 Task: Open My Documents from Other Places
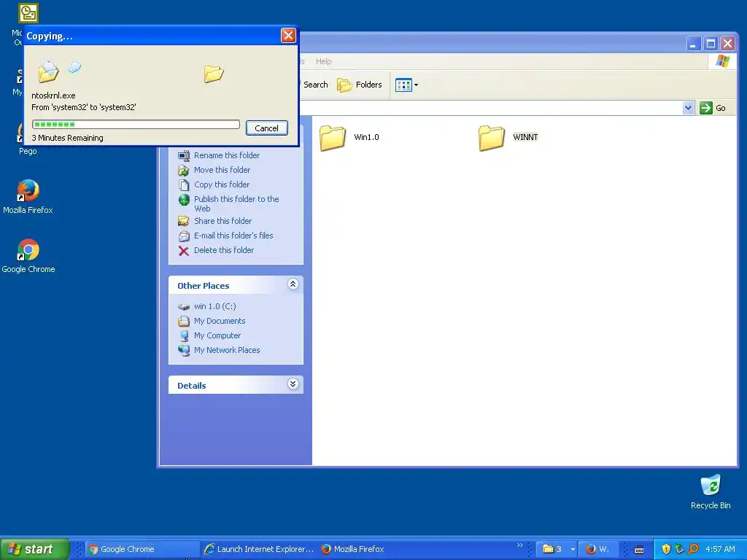pos(220,321)
